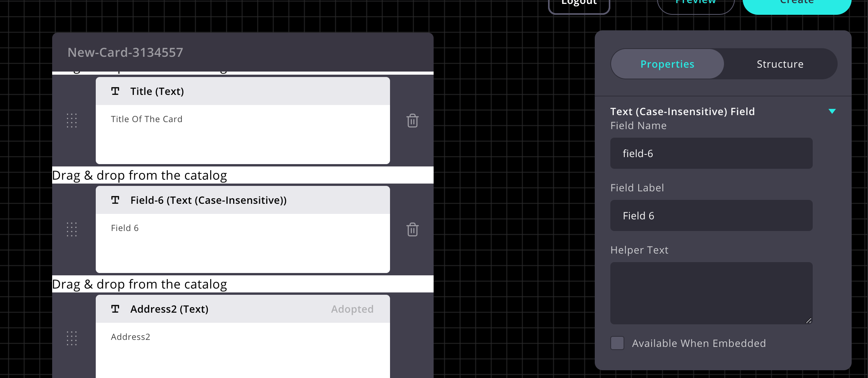Open the Properties tab
Image resolution: width=868 pixels, height=378 pixels.
pyautogui.click(x=667, y=64)
